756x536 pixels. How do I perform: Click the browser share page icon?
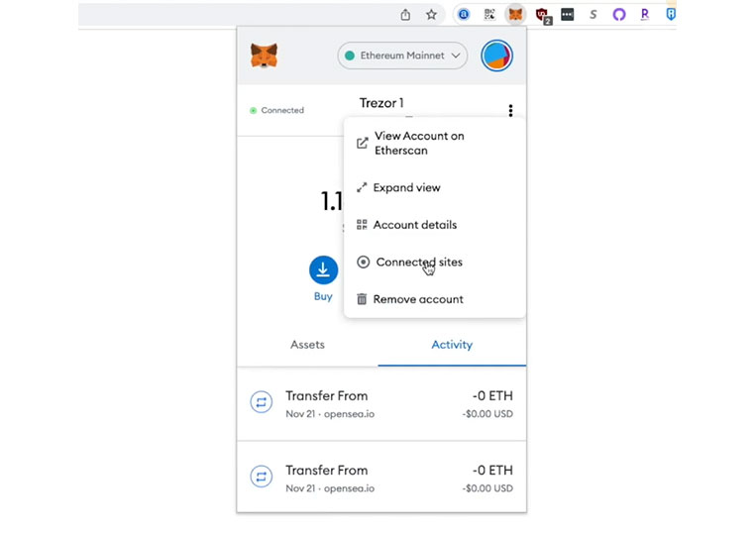[x=405, y=15]
